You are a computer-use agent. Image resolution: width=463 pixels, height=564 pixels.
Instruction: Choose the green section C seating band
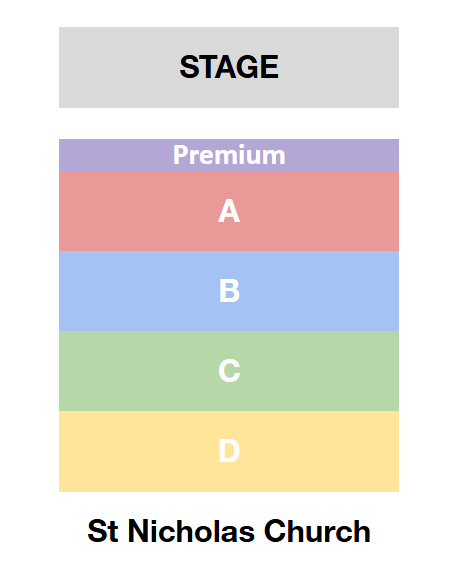coord(229,371)
